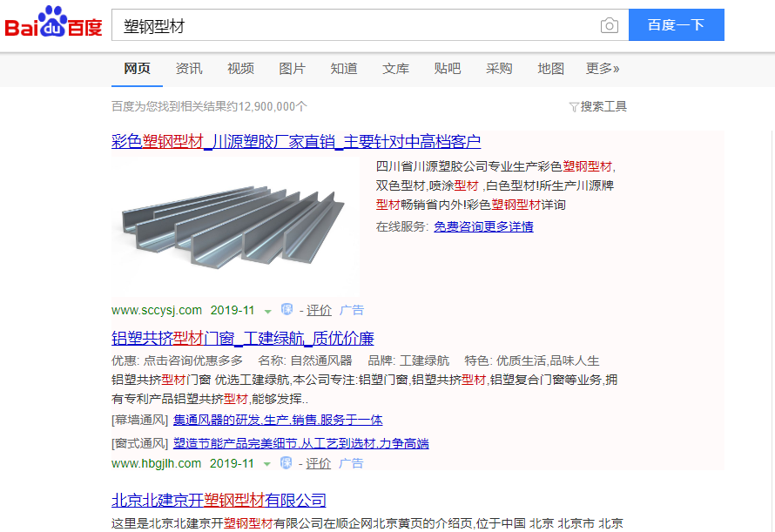Open the 视频 tab

coord(240,69)
